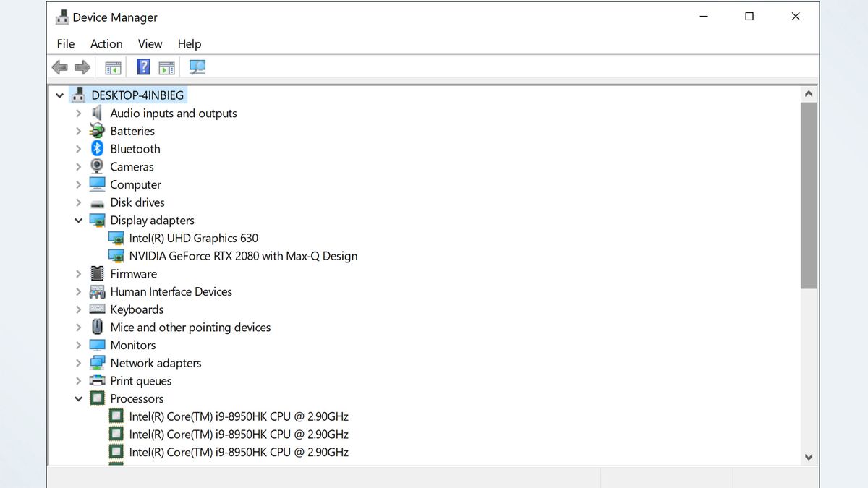Select NVIDIA GeForce RTX 2080 with Max-Q Design
The height and width of the screenshot is (488, 868).
[243, 256]
